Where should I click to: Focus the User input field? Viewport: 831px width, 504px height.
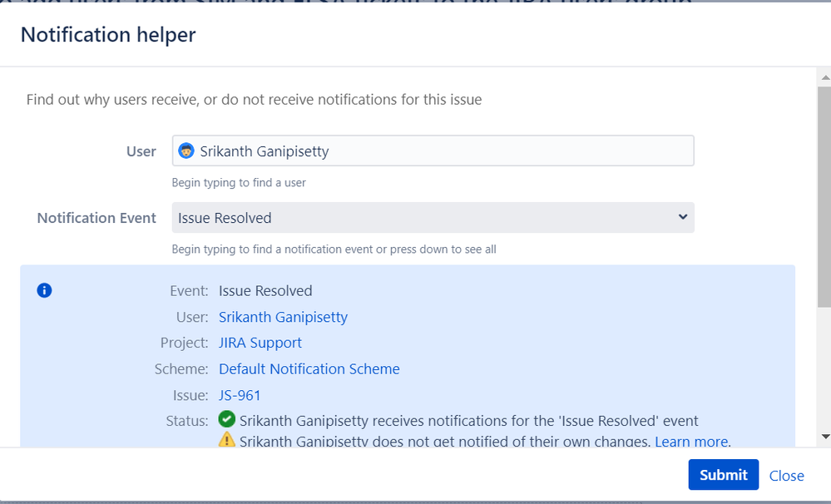tap(433, 151)
